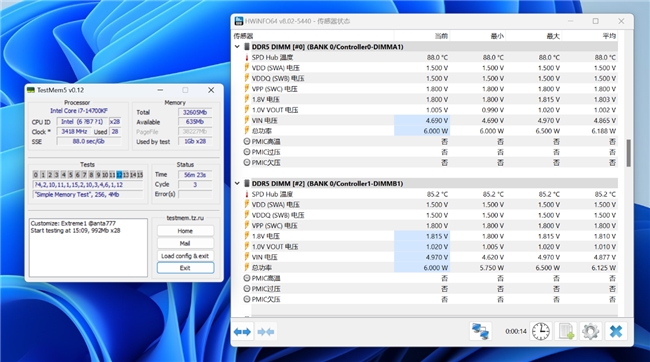Click the Mail button in TestMem5
This screenshot has width=650, height=362.
pyautogui.click(x=185, y=243)
